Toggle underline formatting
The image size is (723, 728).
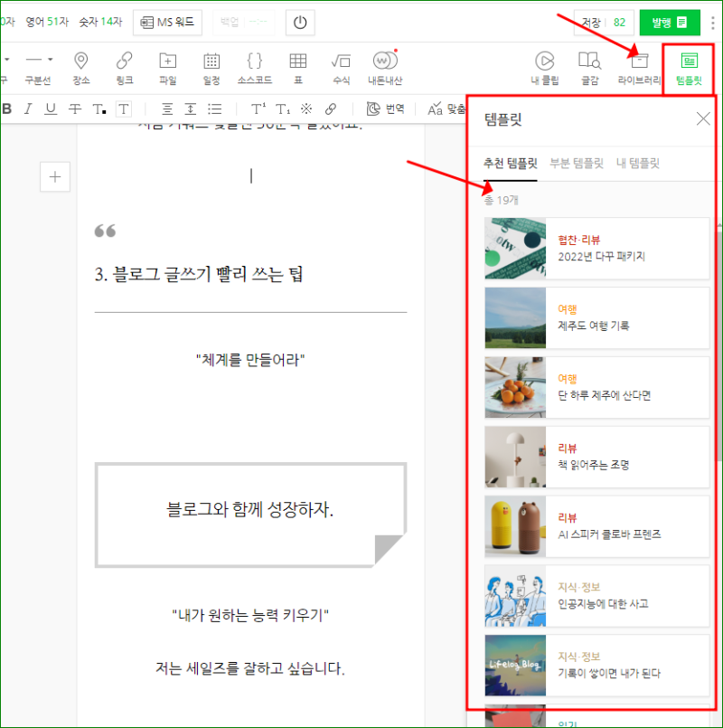click(x=51, y=109)
